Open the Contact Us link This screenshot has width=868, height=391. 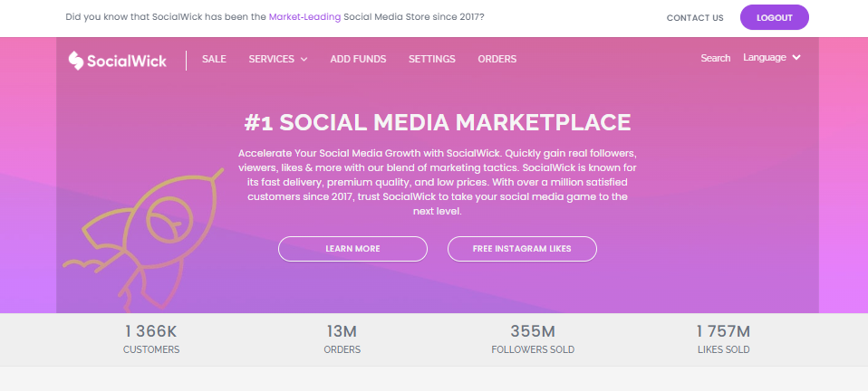pyautogui.click(x=695, y=17)
